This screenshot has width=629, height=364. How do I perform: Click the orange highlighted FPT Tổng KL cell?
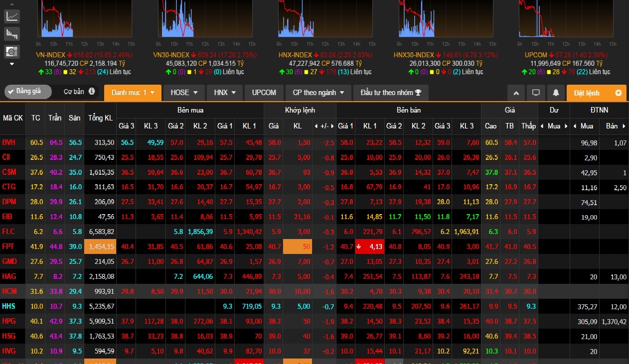click(x=101, y=246)
